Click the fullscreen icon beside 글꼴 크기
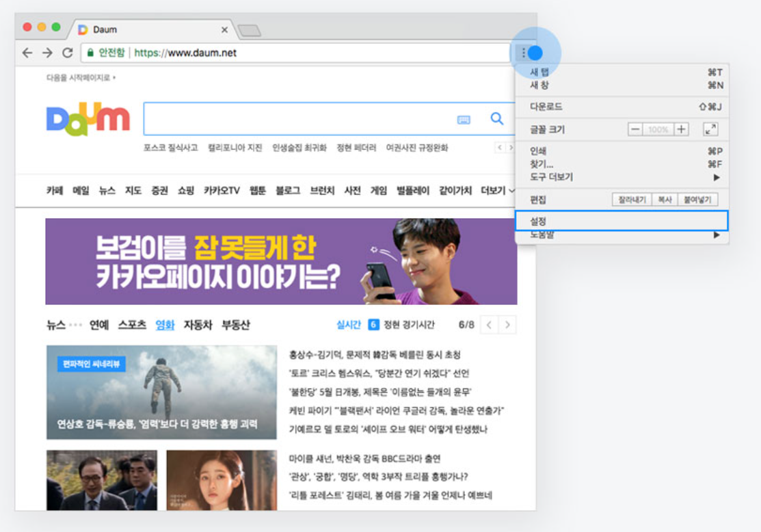 pos(710,129)
